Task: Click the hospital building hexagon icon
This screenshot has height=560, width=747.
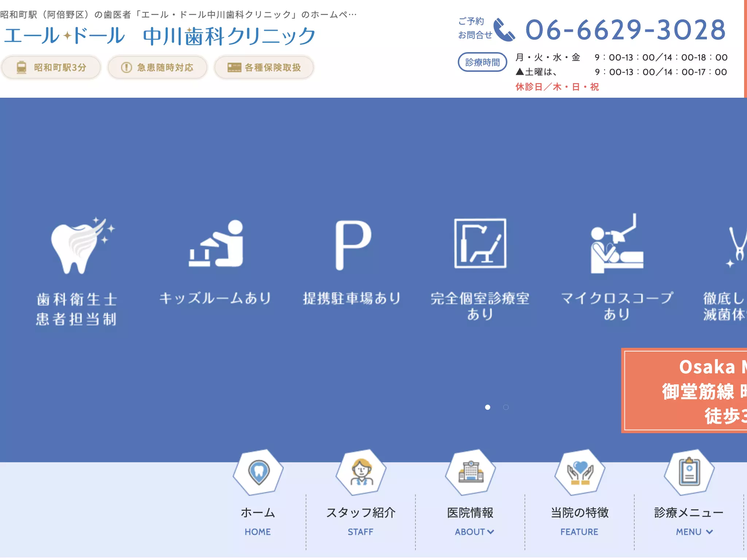Action: click(x=471, y=472)
